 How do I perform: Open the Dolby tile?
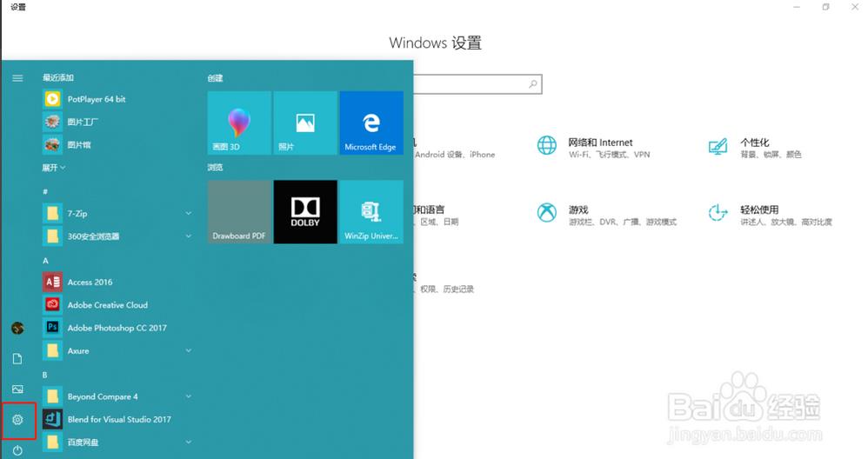(305, 212)
